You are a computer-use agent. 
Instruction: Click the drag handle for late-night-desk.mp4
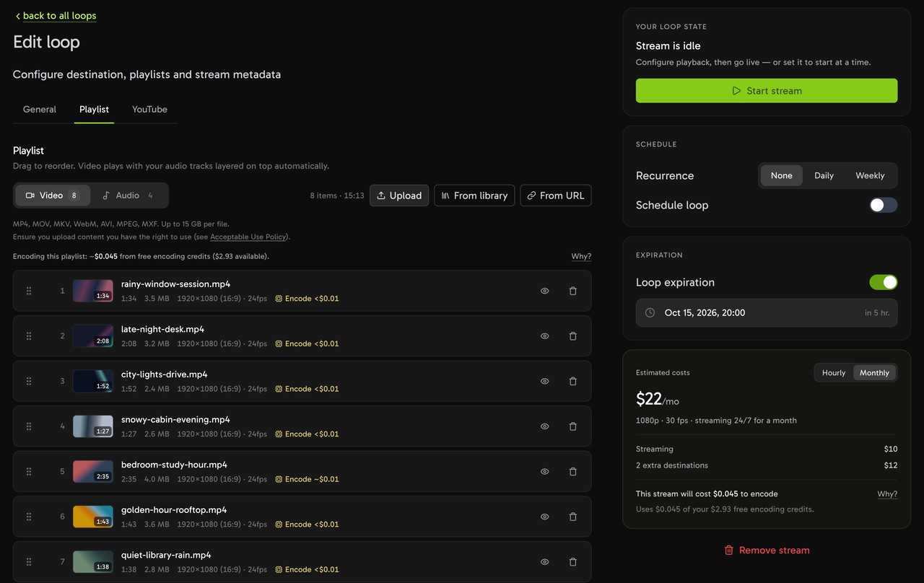pyautogui.click(x=29, y=336)
